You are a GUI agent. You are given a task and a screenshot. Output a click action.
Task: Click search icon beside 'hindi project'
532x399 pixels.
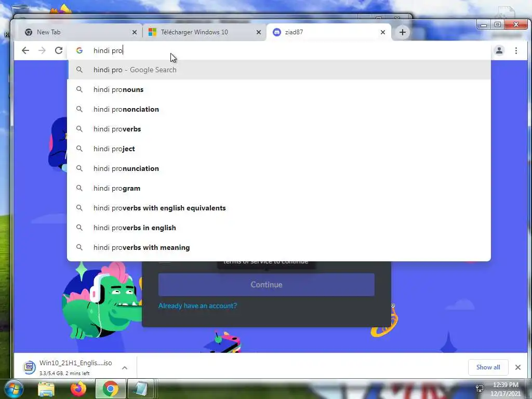click(79, 148)
